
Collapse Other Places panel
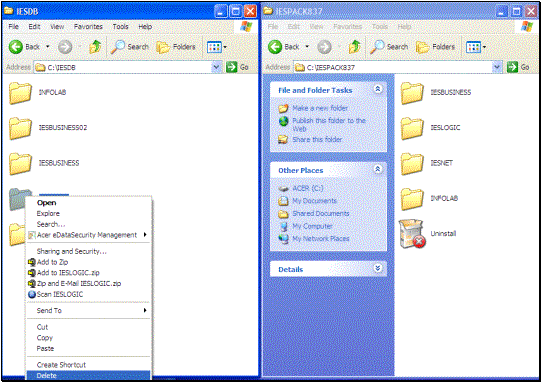(x=378, y=169)
